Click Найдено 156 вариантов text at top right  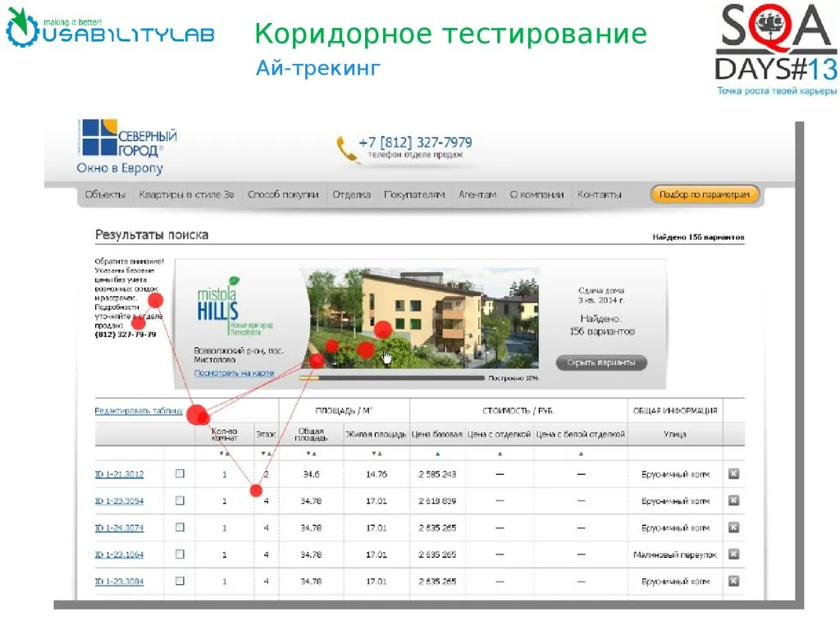coord(698,237)
